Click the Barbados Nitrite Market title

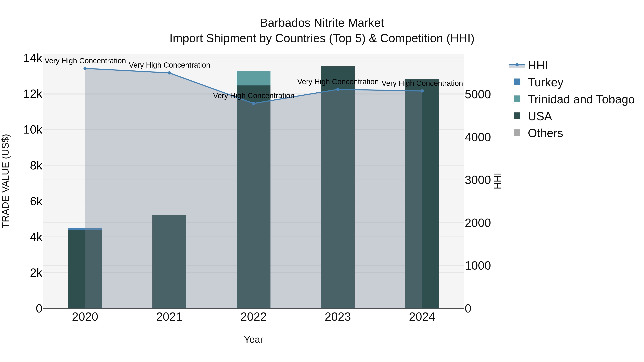pyautogui.click(x=322, y=23)
